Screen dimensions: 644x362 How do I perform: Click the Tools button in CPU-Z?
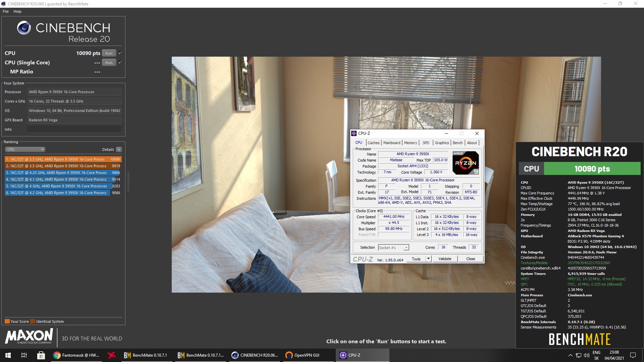(416, 259)
